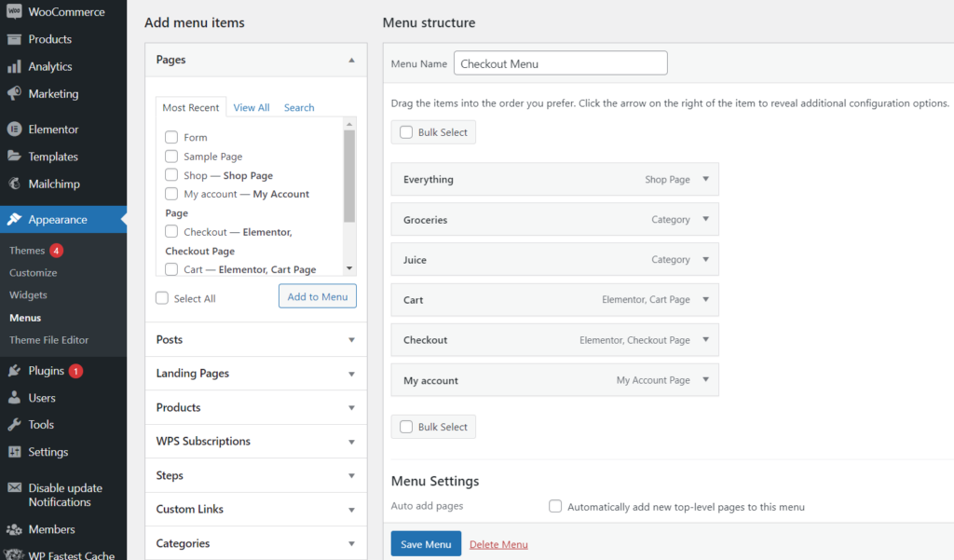
Task: Click the Add to Menu button
Action: [x=318, y=296]
